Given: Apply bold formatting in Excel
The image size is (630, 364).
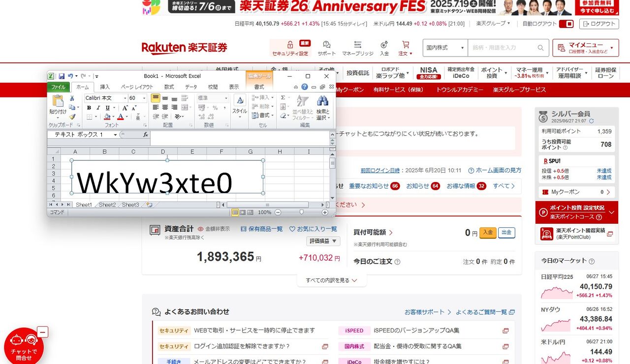Looking at the screenshot, I should pos(89,108).
